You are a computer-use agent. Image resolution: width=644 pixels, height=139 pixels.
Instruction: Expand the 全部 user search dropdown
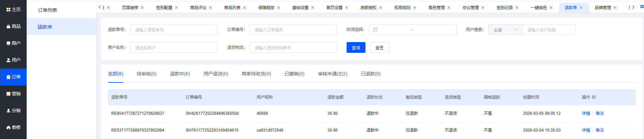click(x=505, y=30)
